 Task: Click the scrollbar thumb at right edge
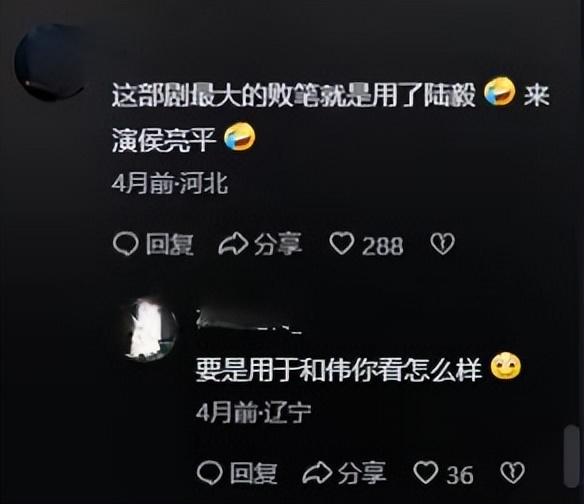pyautogui.click(x=572, y=456)
